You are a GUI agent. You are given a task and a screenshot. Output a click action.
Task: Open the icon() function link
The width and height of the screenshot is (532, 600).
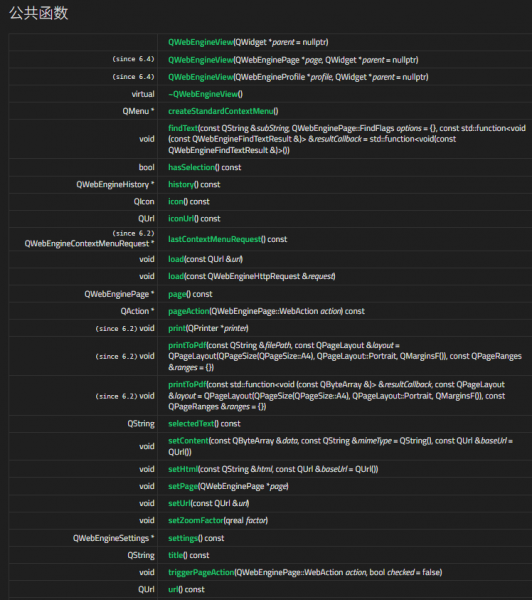[x=176, y=202]
